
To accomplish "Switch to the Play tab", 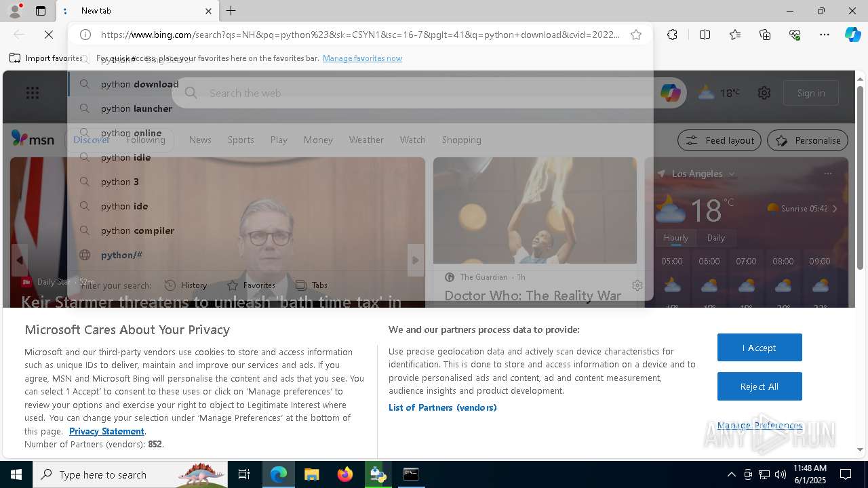I will 279,140.
